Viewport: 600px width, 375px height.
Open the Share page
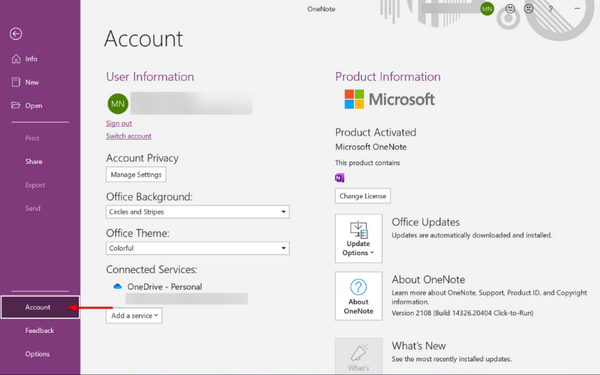tap(34, 161)
